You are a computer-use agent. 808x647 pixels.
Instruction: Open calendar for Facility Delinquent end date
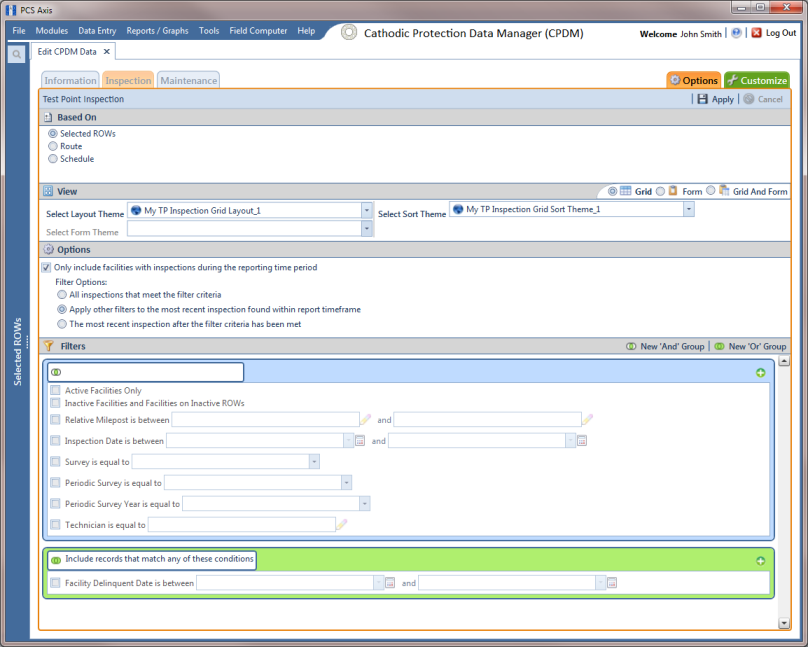click(x=612, y=583)
